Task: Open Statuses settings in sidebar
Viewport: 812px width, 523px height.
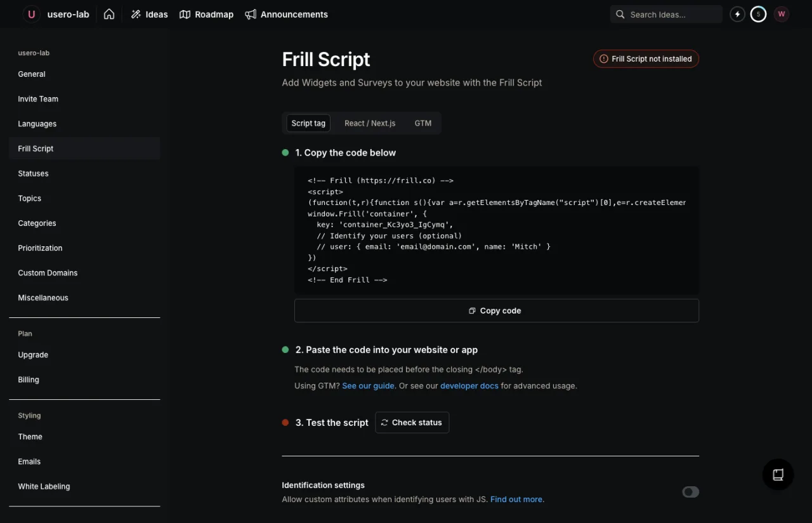Action: point(84,173)
